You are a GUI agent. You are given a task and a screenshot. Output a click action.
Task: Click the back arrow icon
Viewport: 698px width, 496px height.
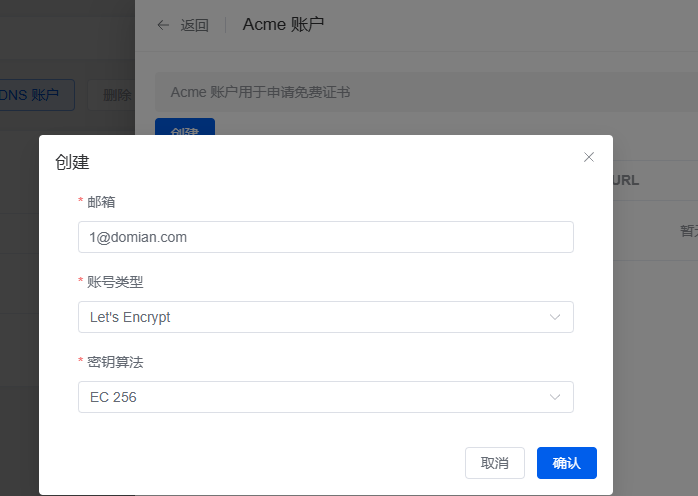[x=163, y=25]
